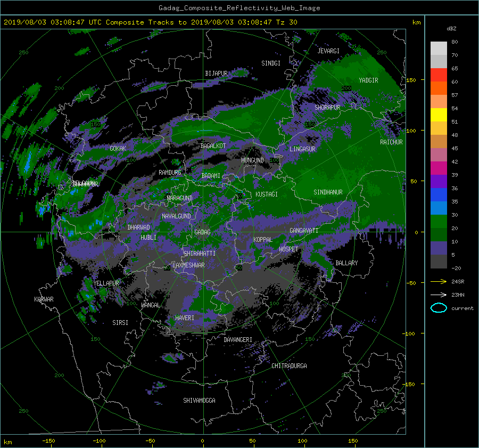The image size is (479, 448).
Task: Click the BALLARY city label
Action: 346,263
